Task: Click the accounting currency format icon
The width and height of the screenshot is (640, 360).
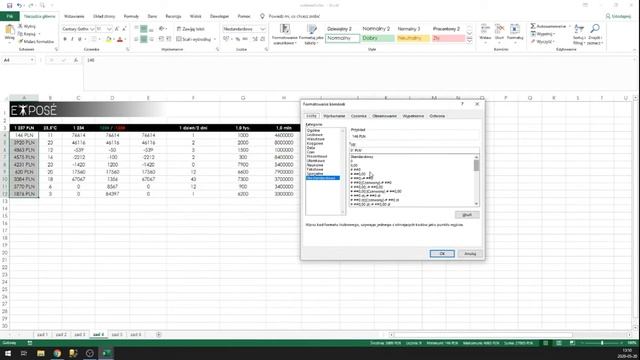Action: 226,39
